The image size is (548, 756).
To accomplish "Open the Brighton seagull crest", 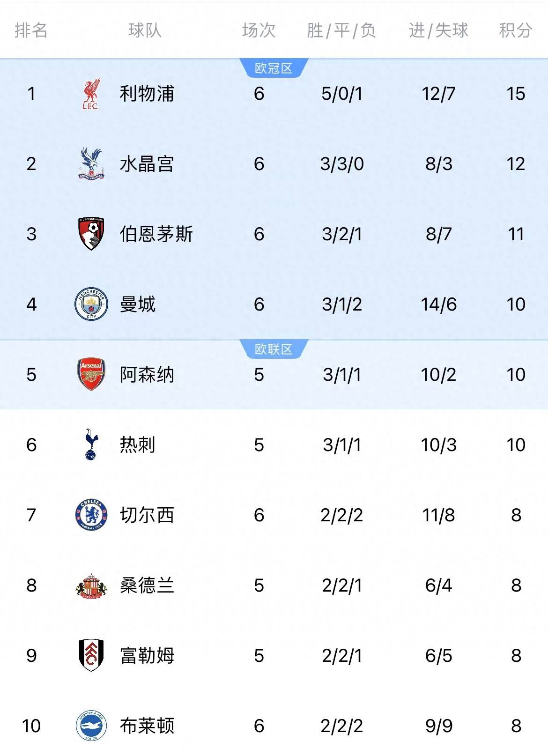I will coord(91,726).
